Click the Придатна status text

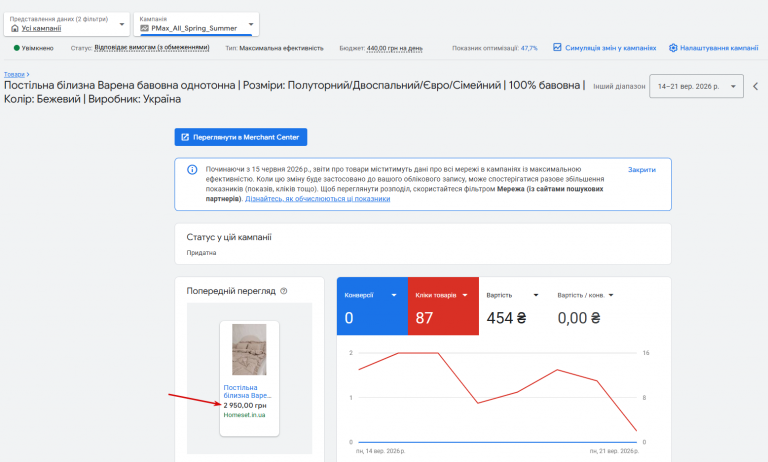coord(201,253)
